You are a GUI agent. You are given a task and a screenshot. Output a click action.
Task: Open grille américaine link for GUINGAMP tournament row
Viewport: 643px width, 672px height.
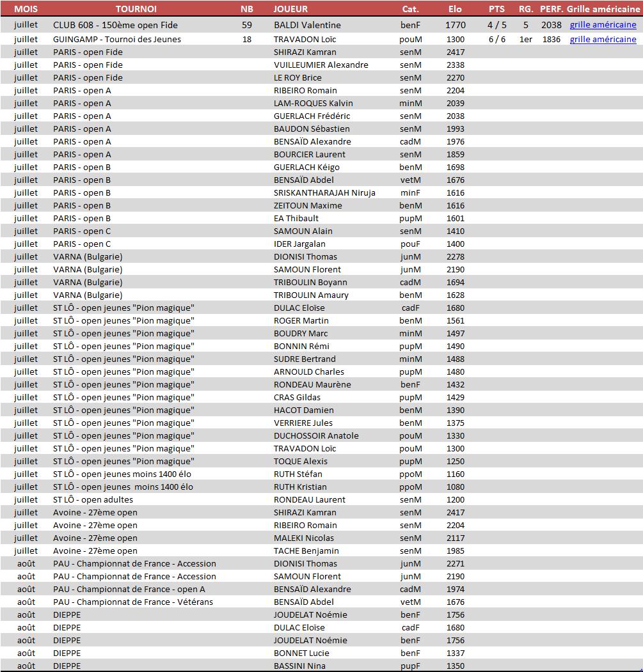(603, 39)
